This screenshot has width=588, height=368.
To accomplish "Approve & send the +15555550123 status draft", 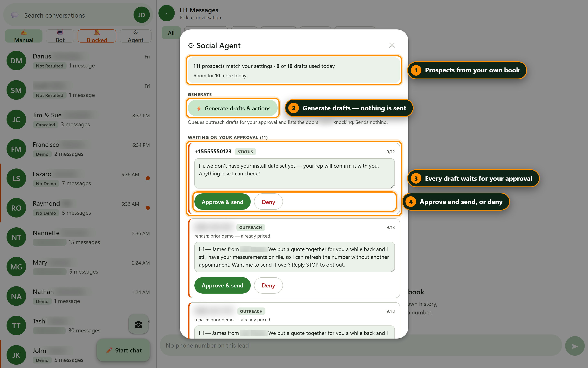I will click(222, 202).
